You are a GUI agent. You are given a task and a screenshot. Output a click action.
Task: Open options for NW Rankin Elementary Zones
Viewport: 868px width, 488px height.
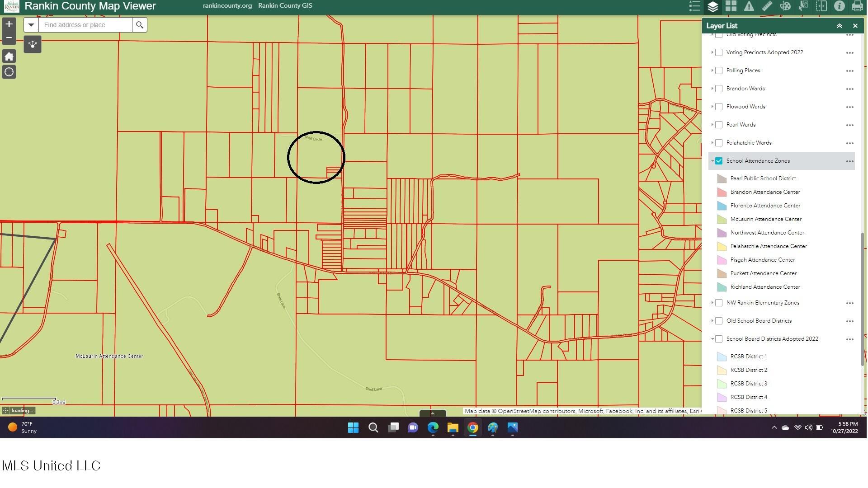(850, 303)
